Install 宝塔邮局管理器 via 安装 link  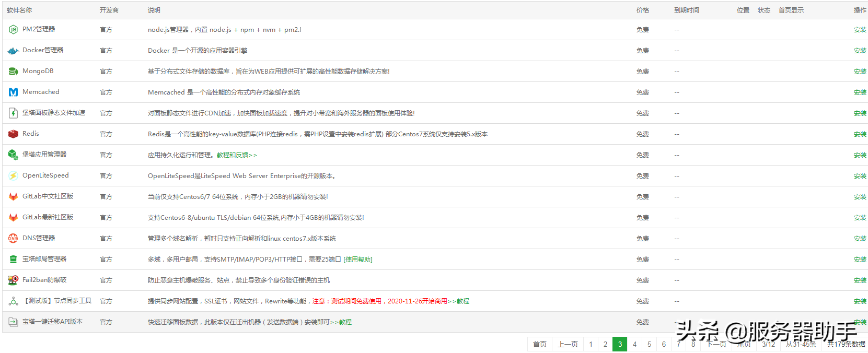click(860, 260)
